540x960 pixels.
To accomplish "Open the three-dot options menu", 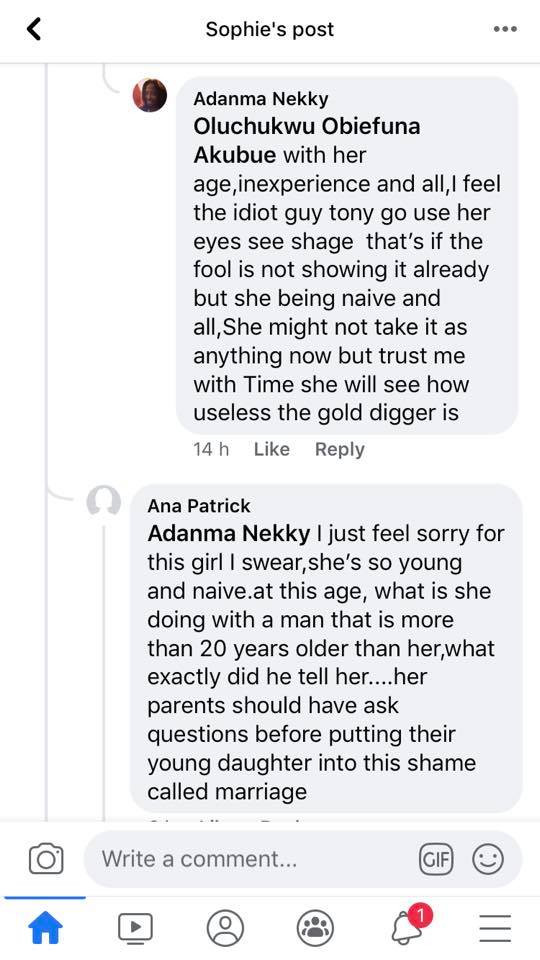I will tap(505, 29).
